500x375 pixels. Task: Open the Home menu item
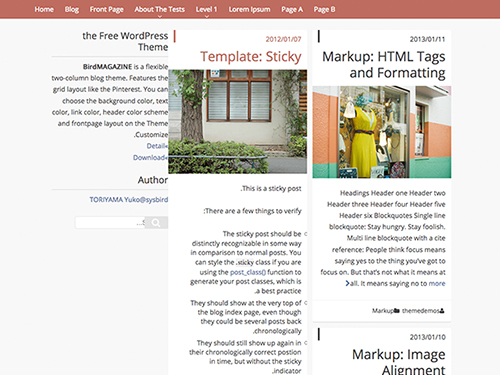[x=44, y=9]
